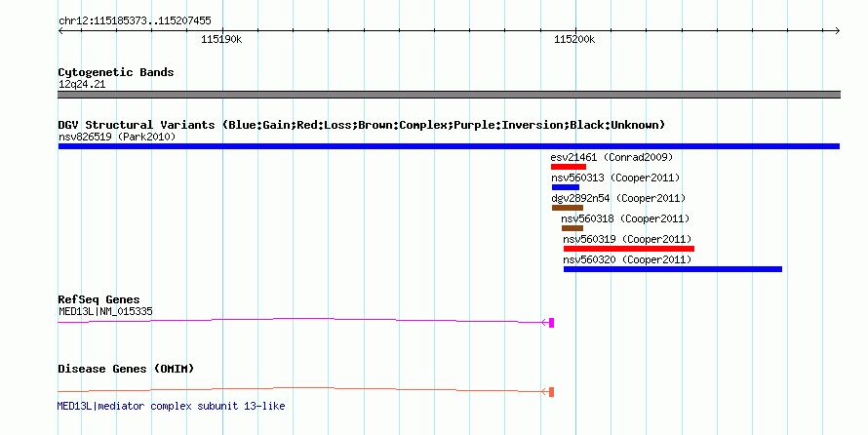The height and width of the screenshot is (435, 868).
Task: Click the Cytogenetic Bands track title
Action: (116, 72)
